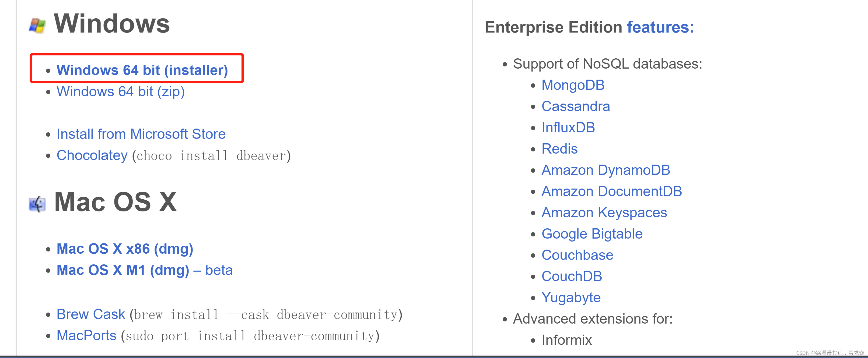Screen dimensions: 868x358
Task: Click the Windows logo icon
Action: [x=37, y=26]
